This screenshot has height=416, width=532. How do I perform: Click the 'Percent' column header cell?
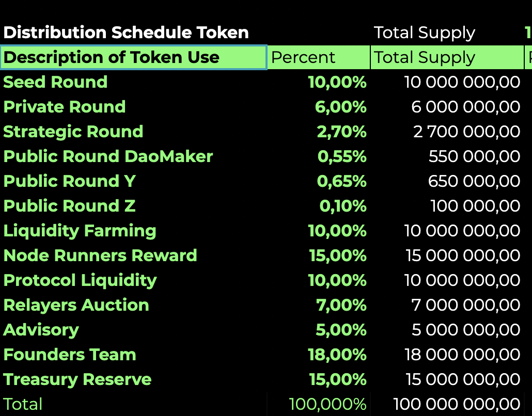pos(318,57)
